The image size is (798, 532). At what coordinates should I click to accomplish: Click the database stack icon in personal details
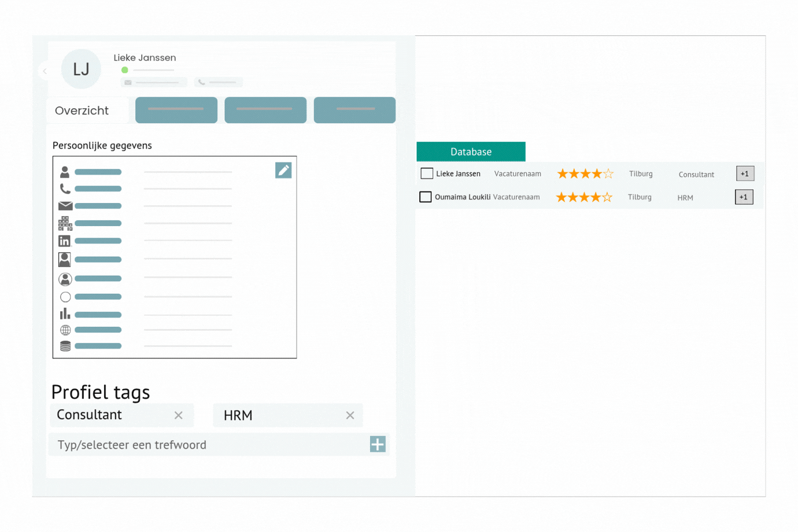(65, 346)
